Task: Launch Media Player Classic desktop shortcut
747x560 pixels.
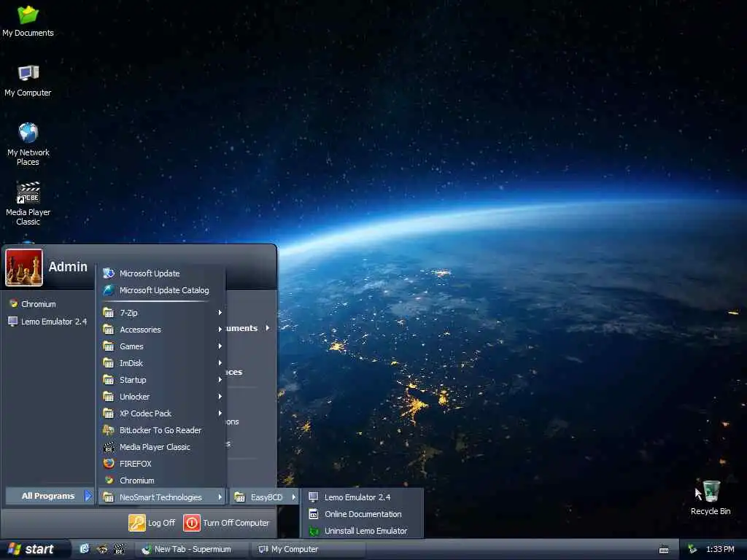Action: 28,203
